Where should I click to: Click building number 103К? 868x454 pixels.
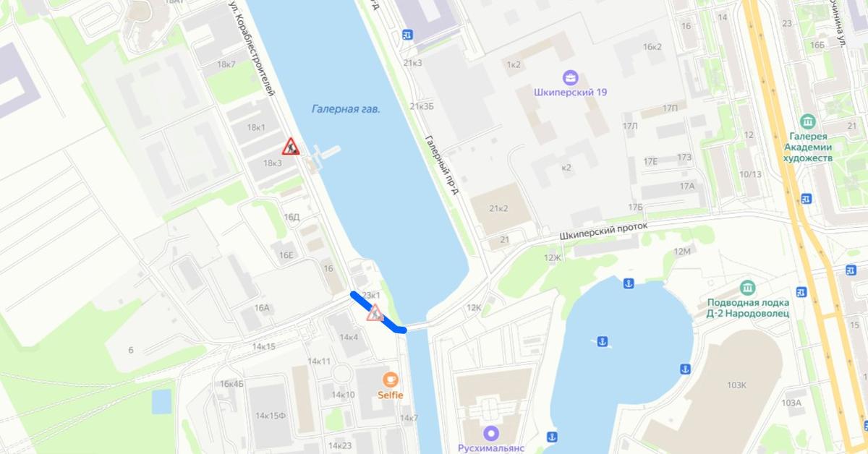point(736,385)
